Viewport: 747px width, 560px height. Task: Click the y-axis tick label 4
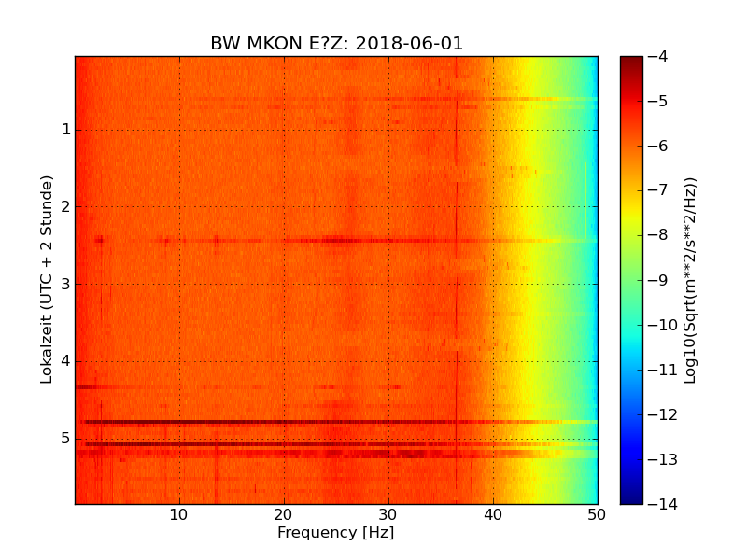(x=66, y=361)
